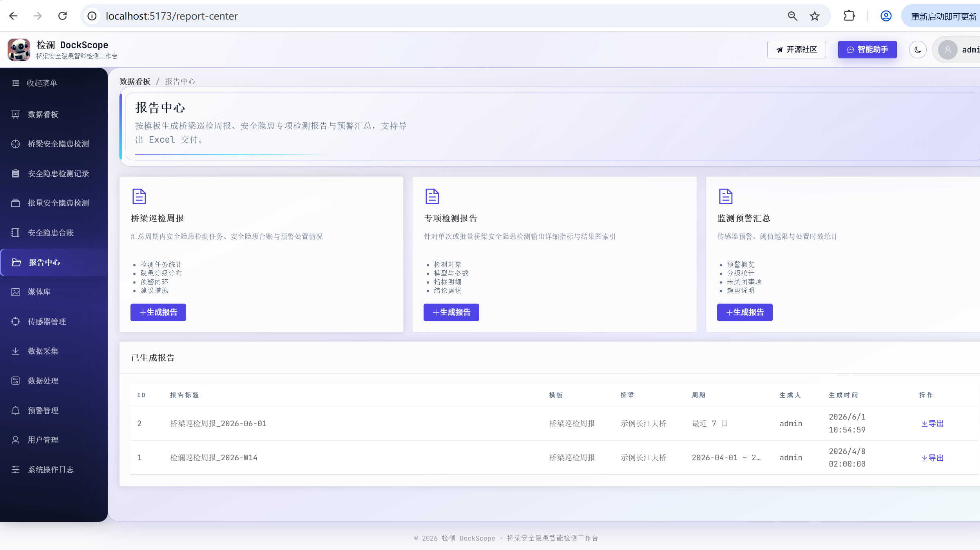Click report title 检澜巡检周报_2026-W14
The image size is (980, 550).
pyautogui.click(x=214, y=458)
